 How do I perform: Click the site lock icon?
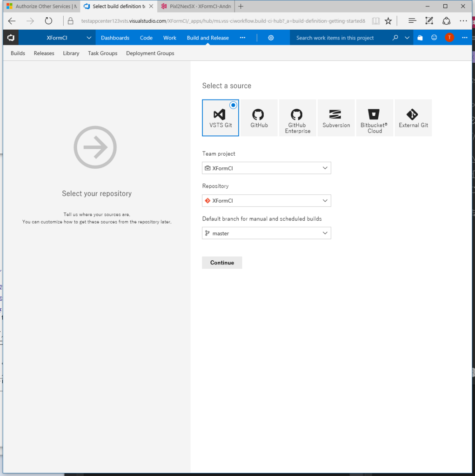click(x=71, y=21)
